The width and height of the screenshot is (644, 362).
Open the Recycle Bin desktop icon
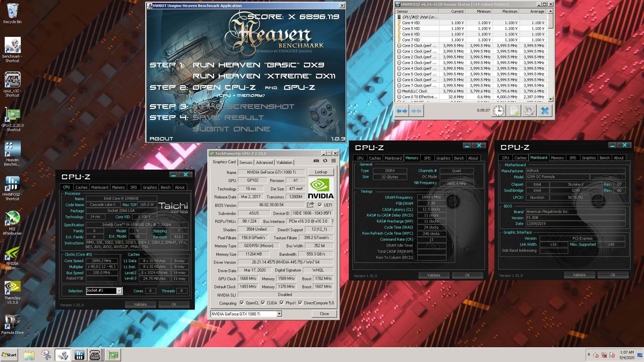click(12, 13)
